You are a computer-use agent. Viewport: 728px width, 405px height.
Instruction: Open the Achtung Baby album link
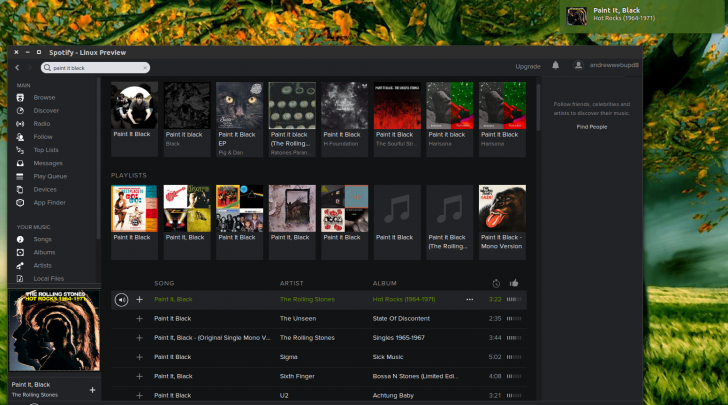(x=393, y=396)
